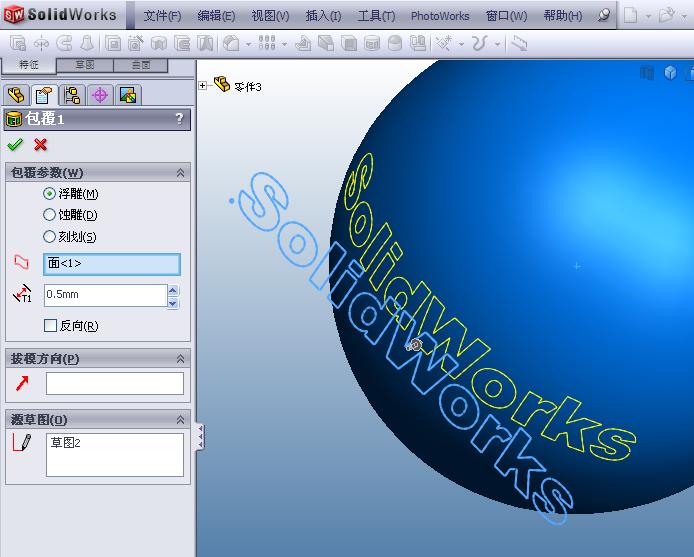Open the 编辑(E) menu
This screenshot has width=694, height=557.
(216, 16)
